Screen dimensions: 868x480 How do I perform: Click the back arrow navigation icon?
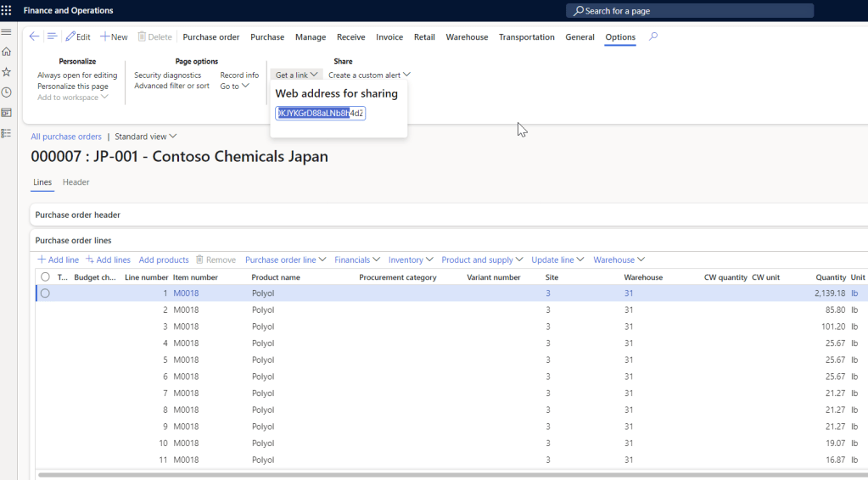point(34,36)
